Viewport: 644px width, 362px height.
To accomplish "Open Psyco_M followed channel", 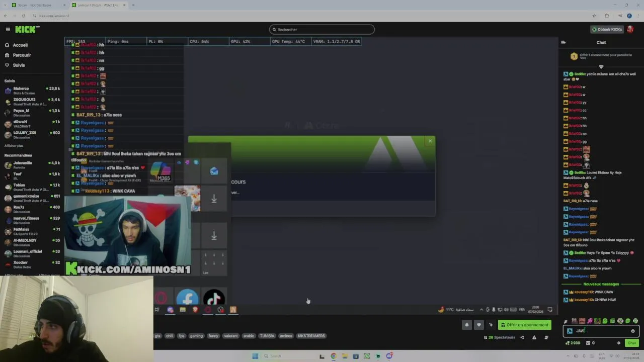I will point(32,113).
